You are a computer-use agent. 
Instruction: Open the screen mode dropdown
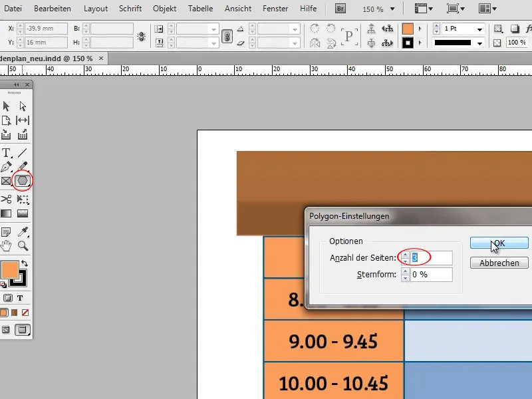tap(456, 9)
